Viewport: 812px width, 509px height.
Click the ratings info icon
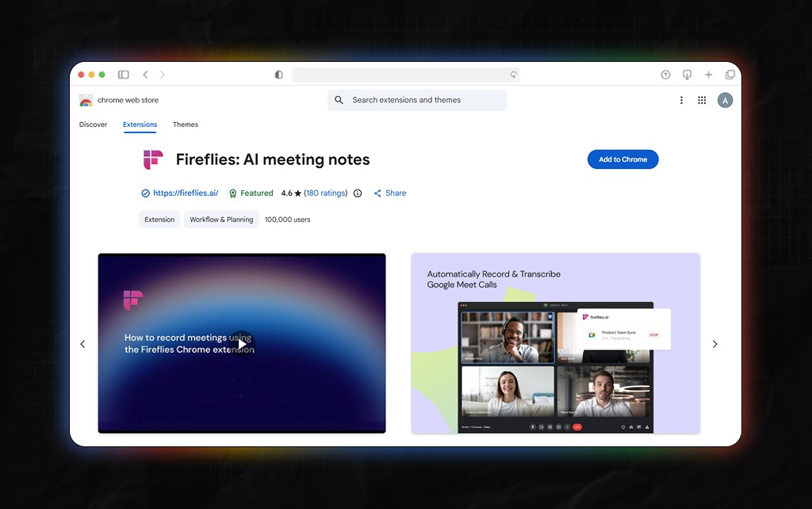pyautogui.click(x=358, y=193)
